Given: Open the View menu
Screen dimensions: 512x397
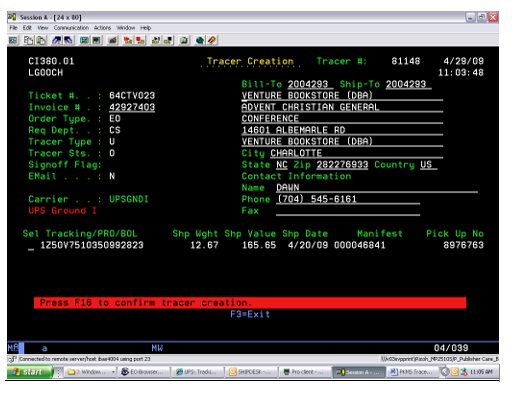Looking at the screenshot, I should pos(42,28).
